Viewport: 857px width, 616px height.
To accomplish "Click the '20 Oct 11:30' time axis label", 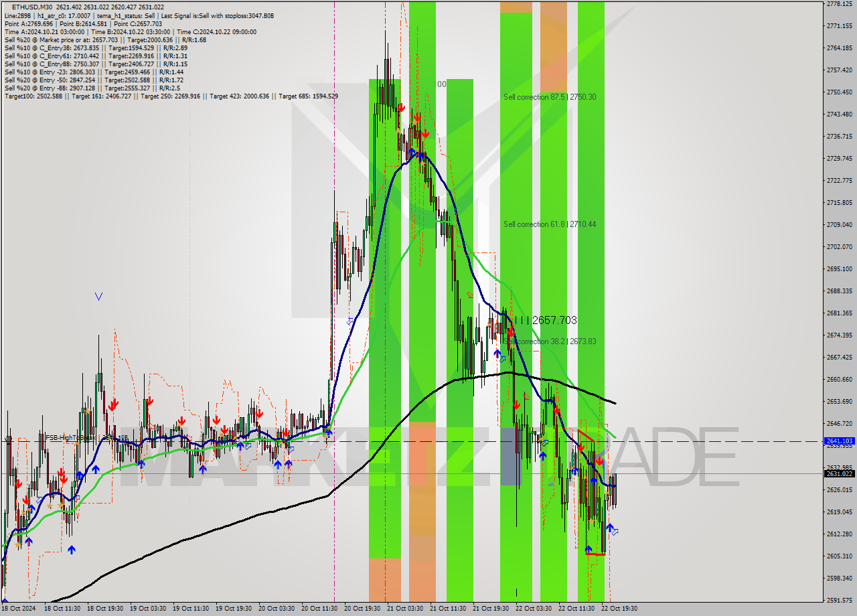I will tap(319, 609).
